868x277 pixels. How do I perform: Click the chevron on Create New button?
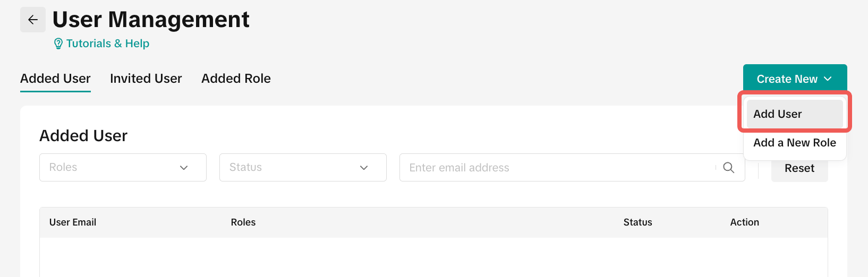tap(828, 79)
